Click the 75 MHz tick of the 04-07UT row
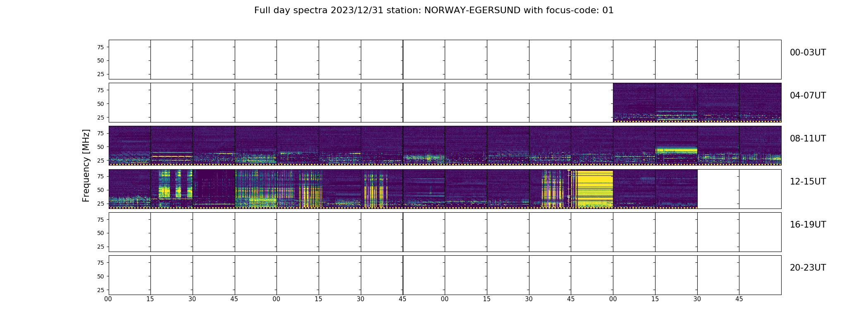The width and height of the screenshot is (868, 331). 100,90
